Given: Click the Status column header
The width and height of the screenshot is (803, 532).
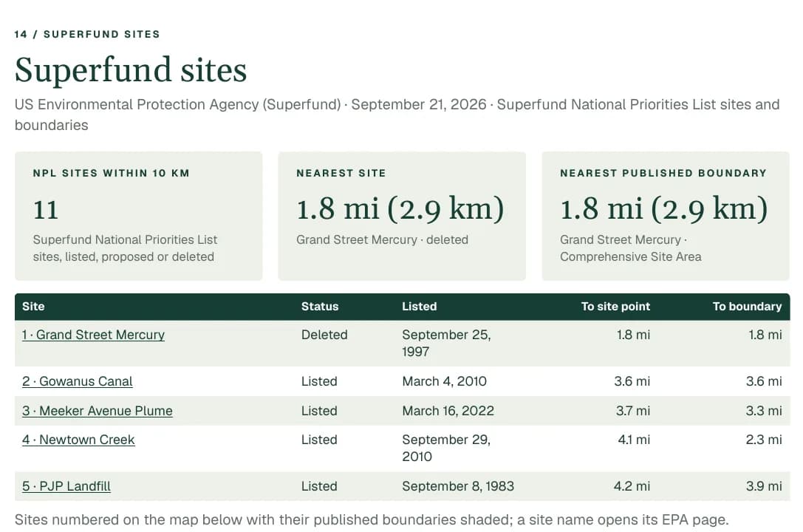Looking at the screenshot, I should click(320, 306).
